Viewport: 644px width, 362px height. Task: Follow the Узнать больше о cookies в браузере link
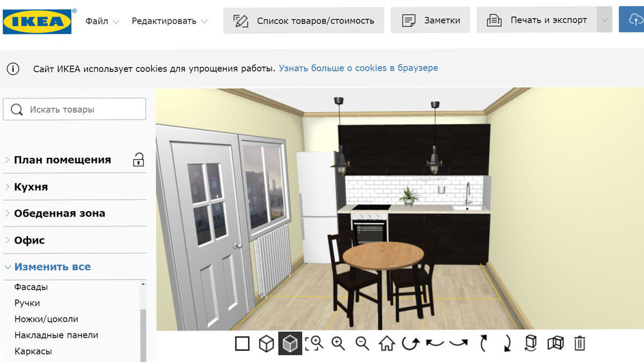coord(358,68)
